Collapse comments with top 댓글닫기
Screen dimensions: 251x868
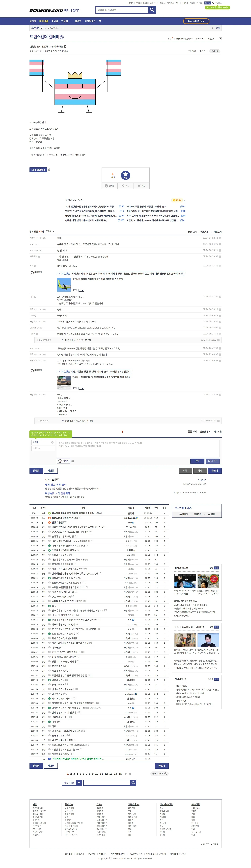tap(205, 232)
